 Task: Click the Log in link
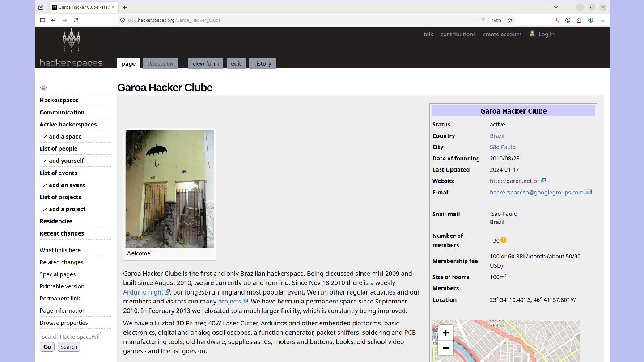(547, 34)
